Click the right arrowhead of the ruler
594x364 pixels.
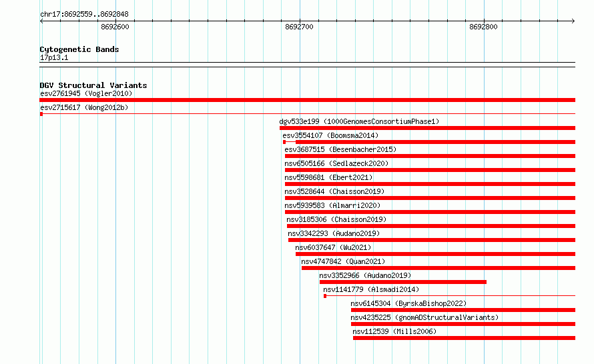[573, 21]
